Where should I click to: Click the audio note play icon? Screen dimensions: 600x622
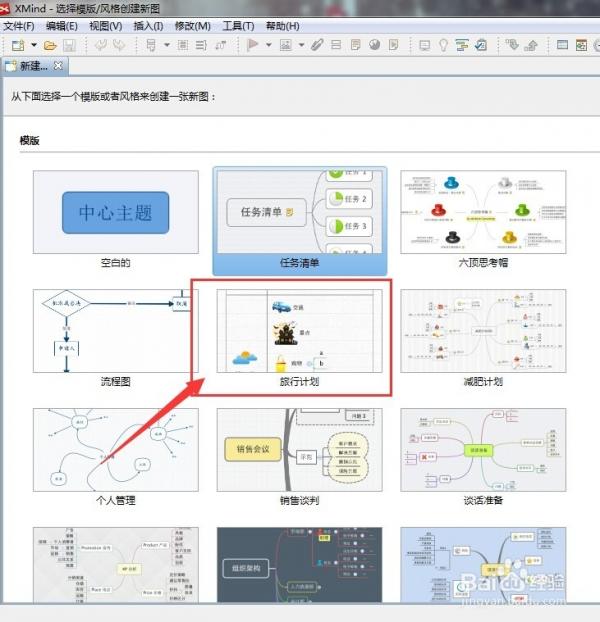coord(393,44)
